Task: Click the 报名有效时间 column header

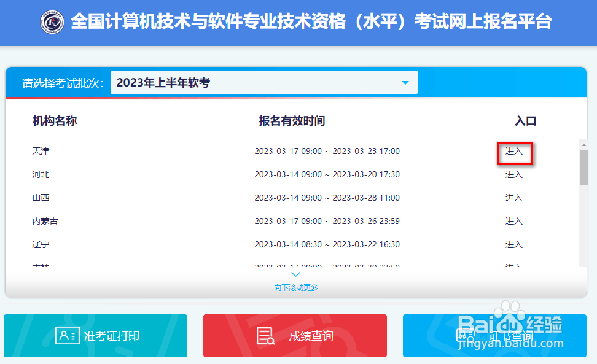Action: (292, 121)
